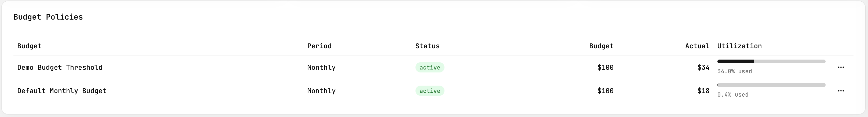Click active badge in Default Monthly Budget row
The height and width of the screenshot is (117, 868).
point(429,91)
